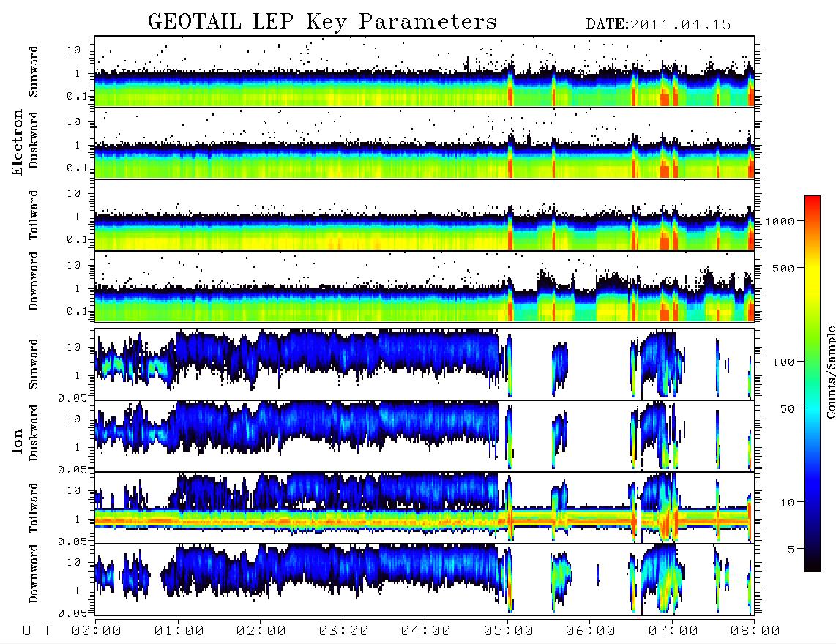Click the "01:00" time tick label

[179, 631]
